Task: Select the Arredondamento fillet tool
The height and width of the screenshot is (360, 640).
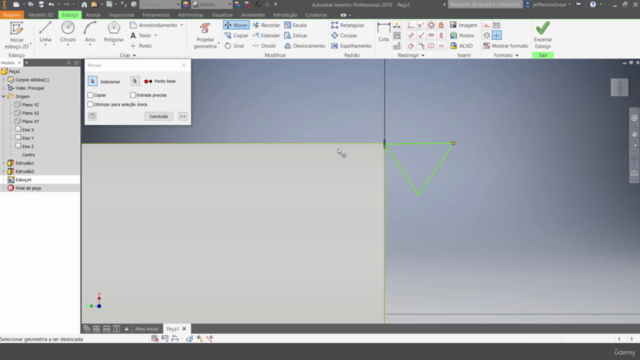Action: click(153, 25)
